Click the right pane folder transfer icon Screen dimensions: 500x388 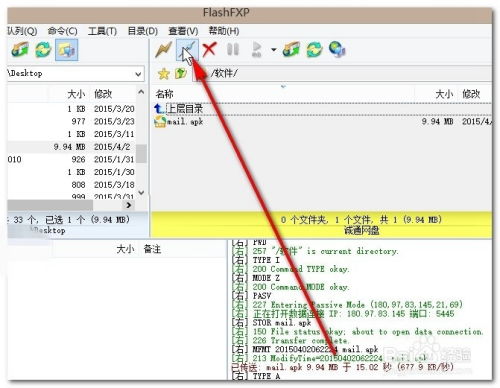point(291,50)
